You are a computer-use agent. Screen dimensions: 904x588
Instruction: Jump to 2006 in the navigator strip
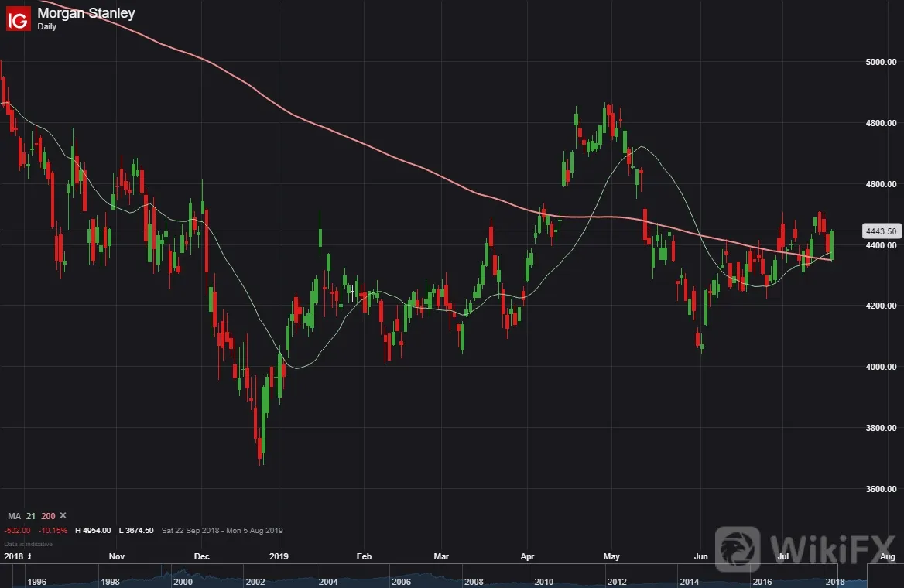401,582
